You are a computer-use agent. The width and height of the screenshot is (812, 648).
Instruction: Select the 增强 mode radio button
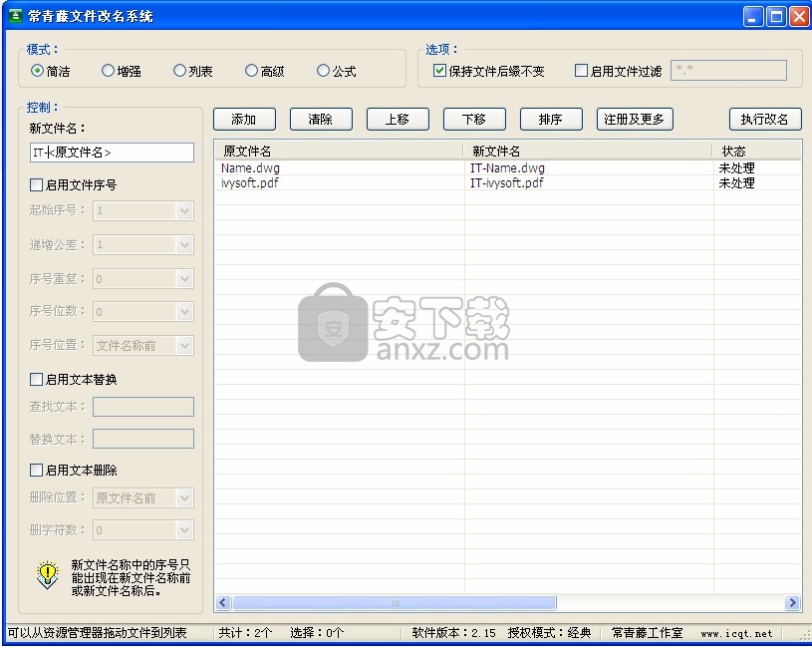pyautogui.click(x=108, y=71)
